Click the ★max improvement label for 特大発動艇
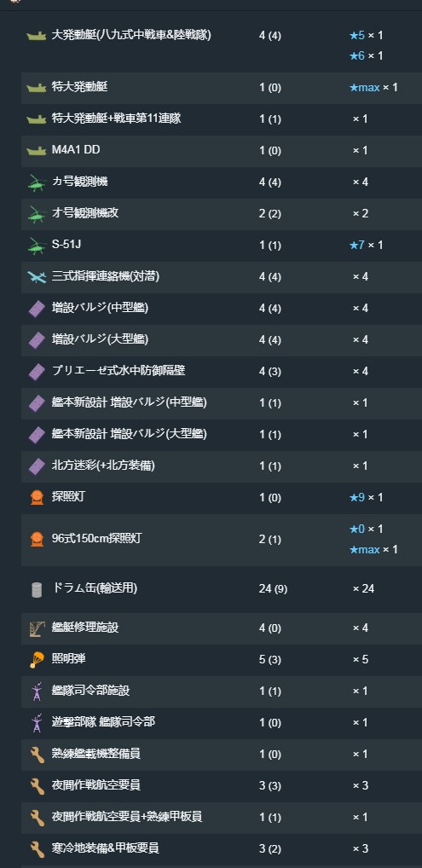 click(364, 88)
